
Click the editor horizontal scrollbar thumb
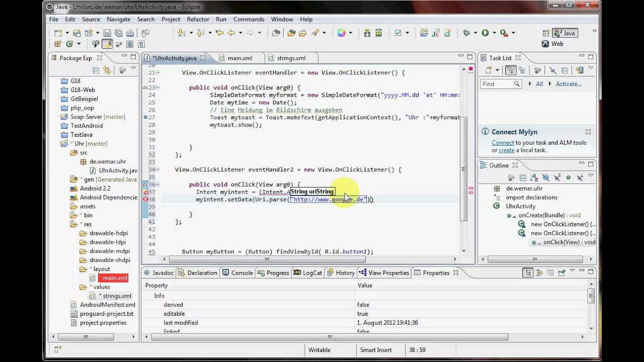(267, 260)
